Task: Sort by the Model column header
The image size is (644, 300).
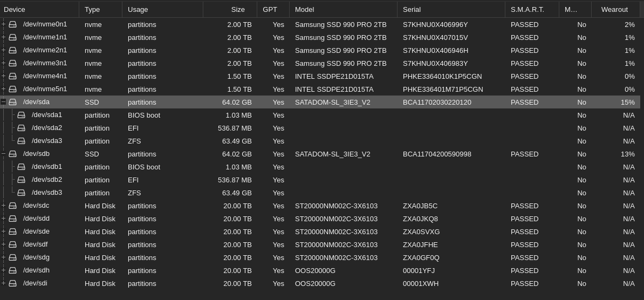Action: (x=344, y=10)
